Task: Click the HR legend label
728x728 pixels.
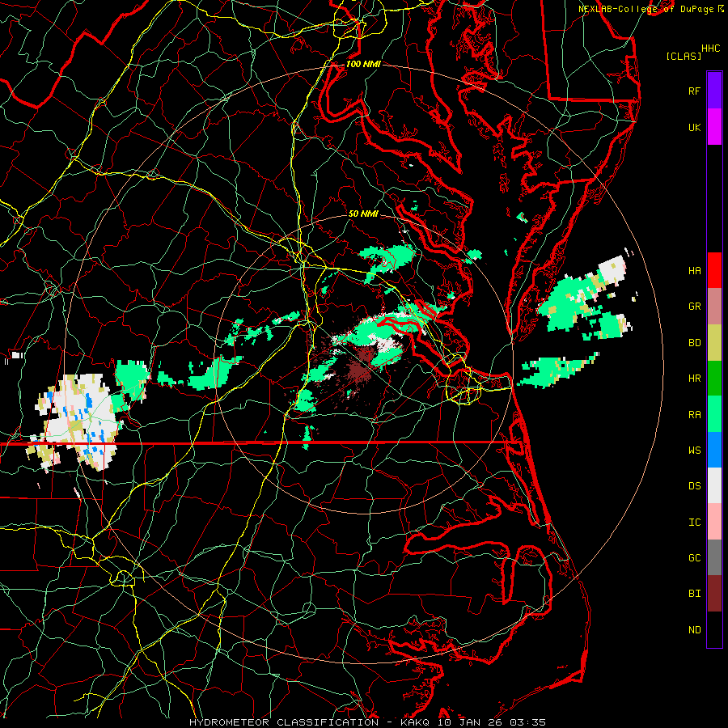Action: tap(694, 379)
